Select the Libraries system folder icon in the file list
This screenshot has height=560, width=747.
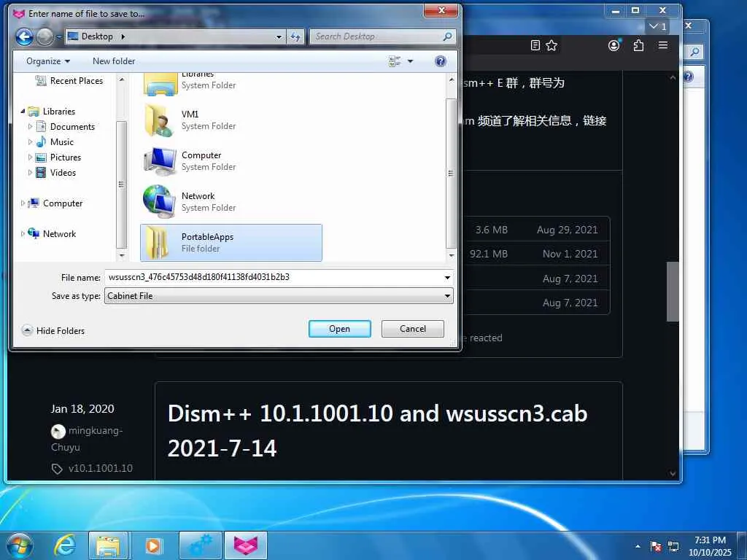click(160, 84)
